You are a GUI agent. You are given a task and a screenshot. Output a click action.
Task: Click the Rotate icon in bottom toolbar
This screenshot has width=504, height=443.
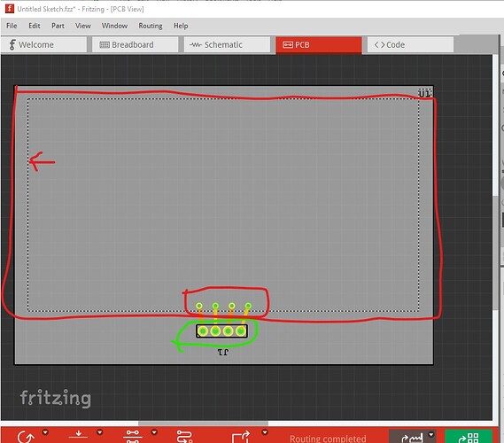pyautogui.click(x=26, y=437)
